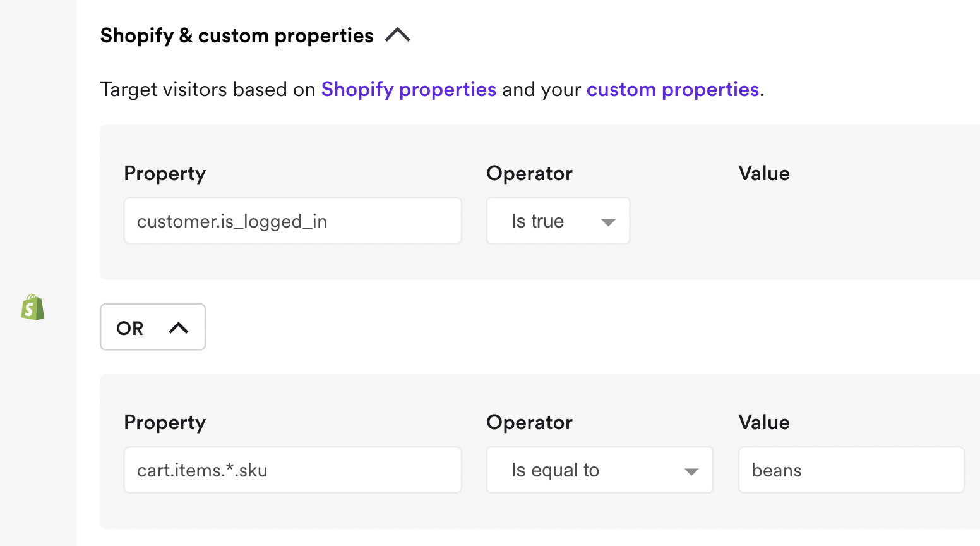Follow the "custom properties" link

pyautogui.click(x=672, y=89)
